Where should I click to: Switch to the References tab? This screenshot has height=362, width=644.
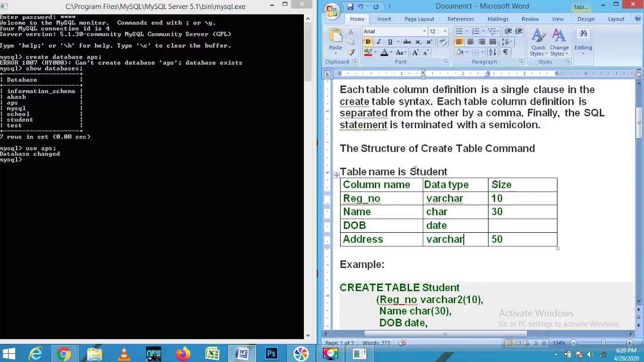click(461, 19)
